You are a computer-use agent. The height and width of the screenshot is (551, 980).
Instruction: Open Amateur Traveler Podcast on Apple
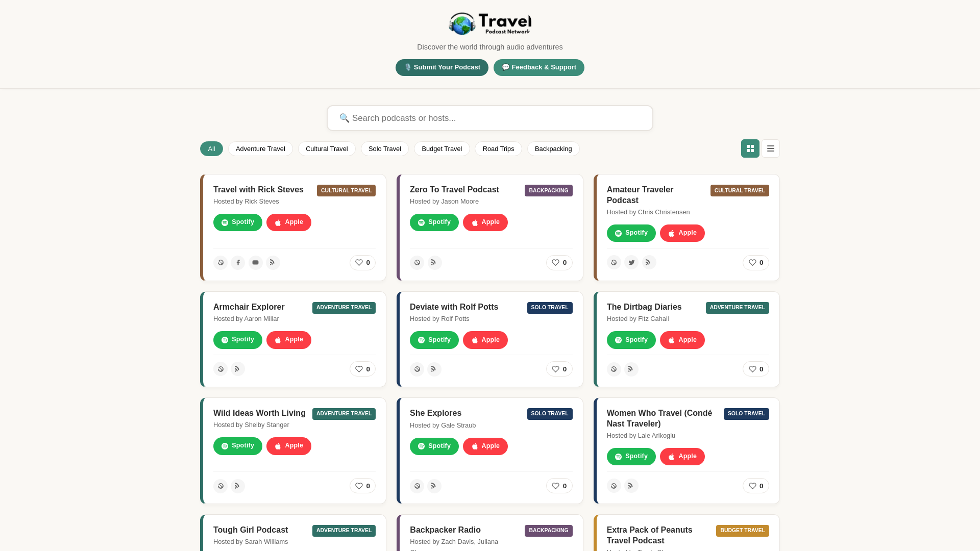click(682, 233)
